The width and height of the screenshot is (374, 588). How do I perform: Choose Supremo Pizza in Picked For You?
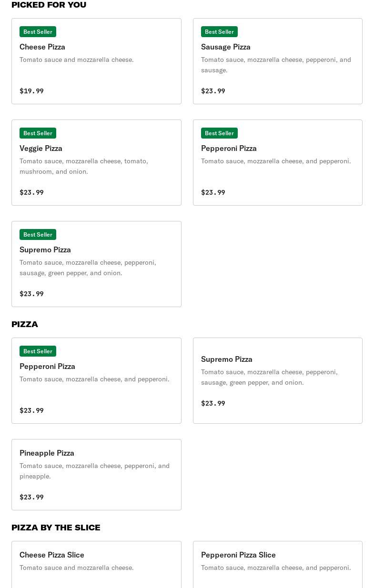coord(96,264)
